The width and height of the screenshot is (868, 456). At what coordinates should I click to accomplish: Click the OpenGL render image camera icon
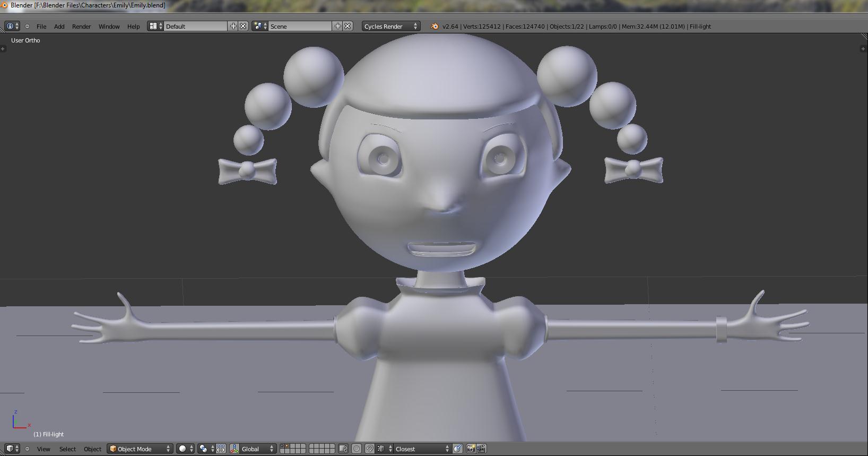pos(471,449)
